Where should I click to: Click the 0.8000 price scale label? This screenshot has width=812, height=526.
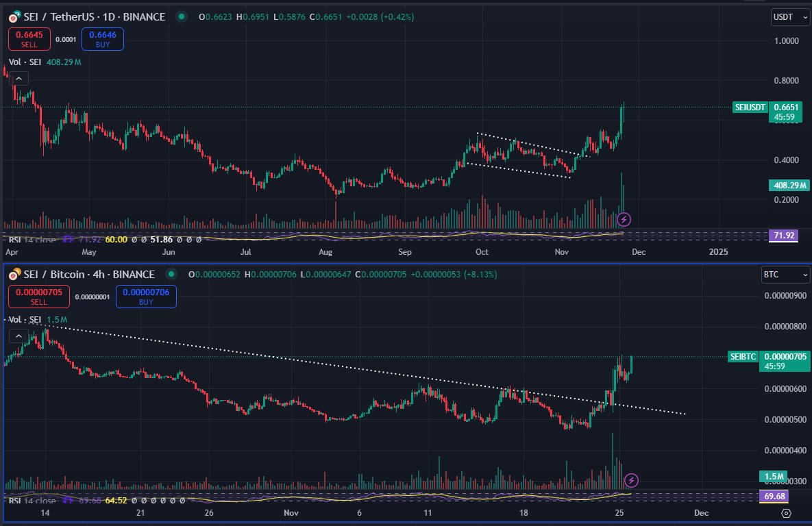(786, 80)
